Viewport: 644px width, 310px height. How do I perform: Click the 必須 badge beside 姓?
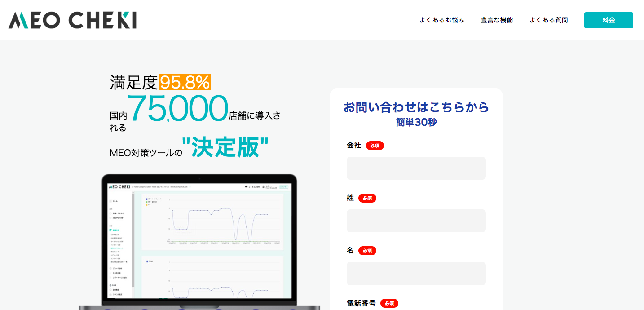367,198
